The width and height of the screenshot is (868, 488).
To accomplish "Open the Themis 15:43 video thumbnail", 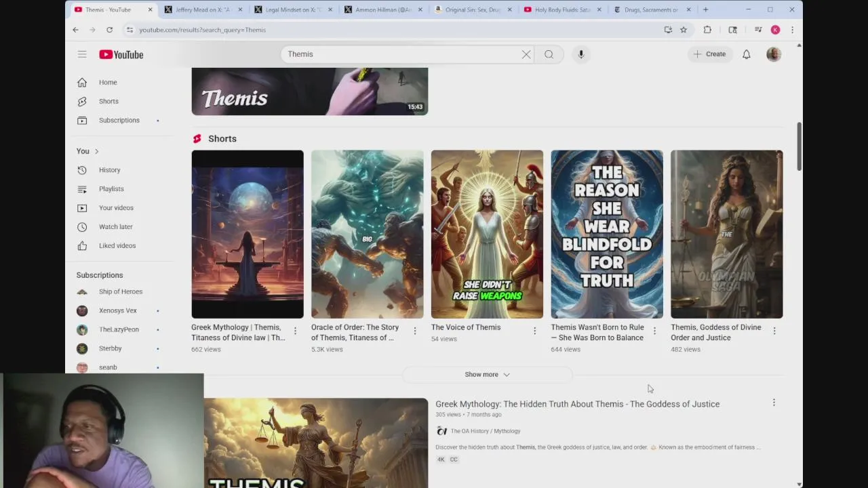I will (x=310, y=91).
